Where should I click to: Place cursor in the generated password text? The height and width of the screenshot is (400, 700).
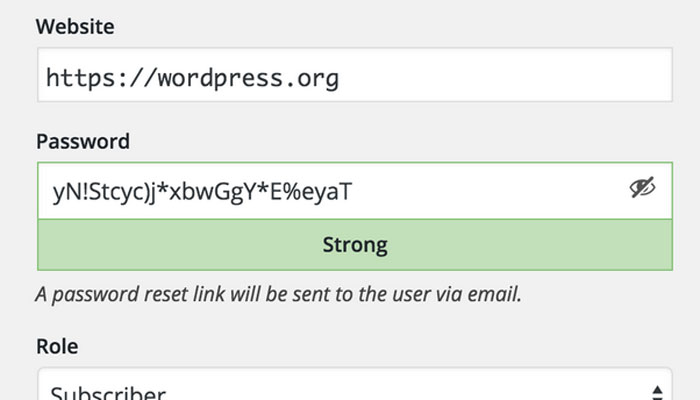coord(200,190)
